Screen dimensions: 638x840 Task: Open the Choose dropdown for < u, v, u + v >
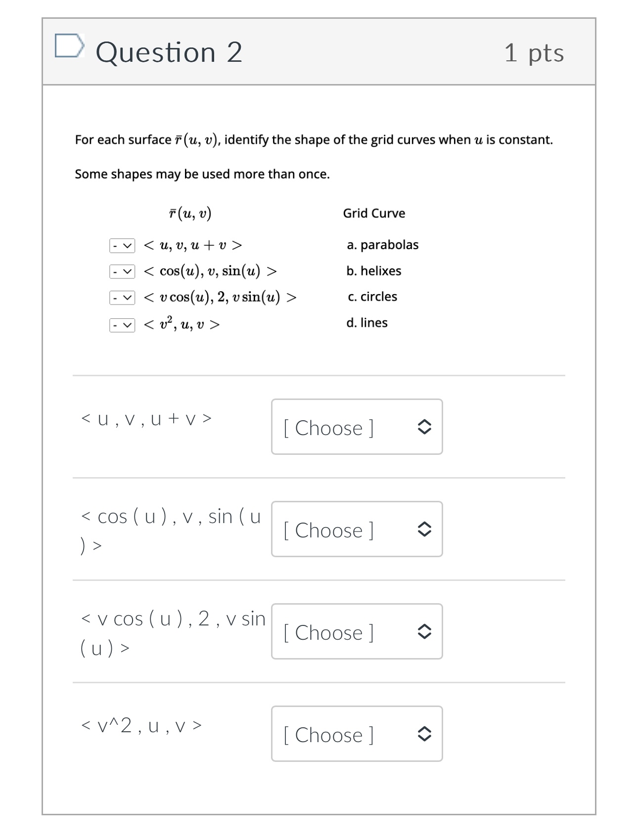pyautogui.click(x=357, y=427)
